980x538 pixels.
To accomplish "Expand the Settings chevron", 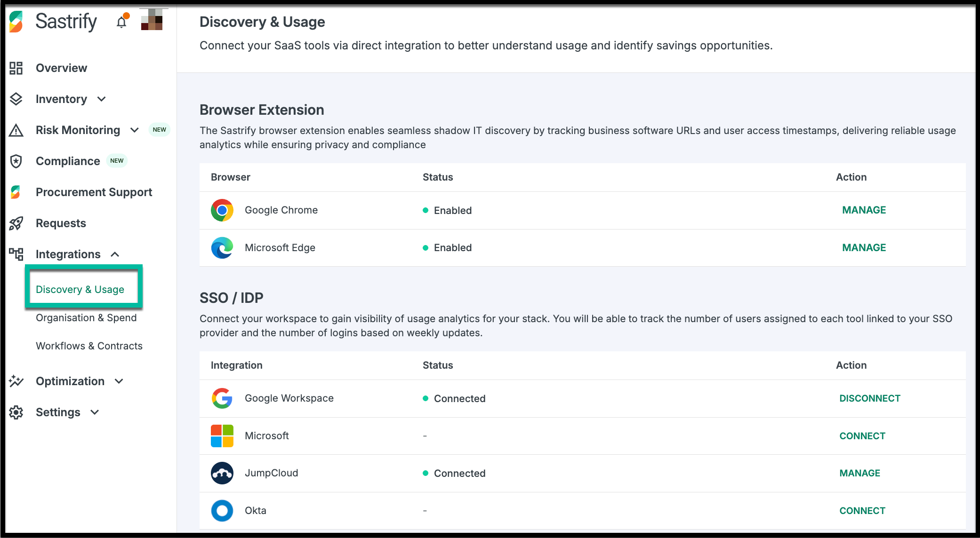I will click(95, 412).
